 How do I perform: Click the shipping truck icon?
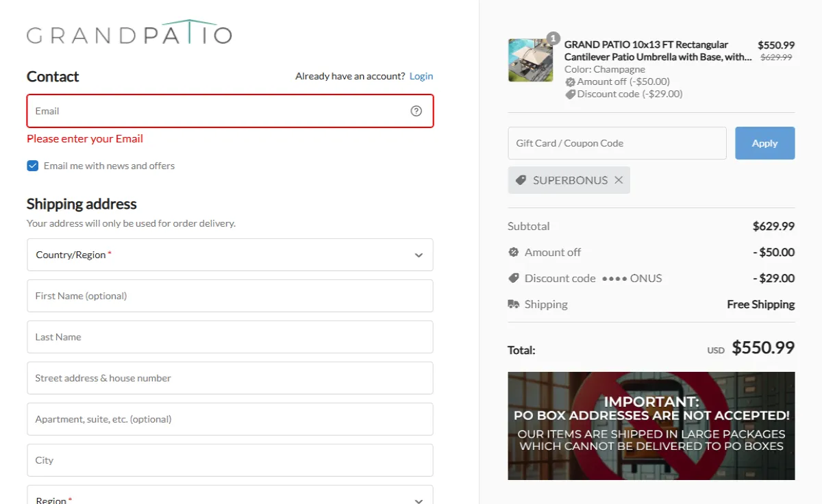[x=513, y=304]
